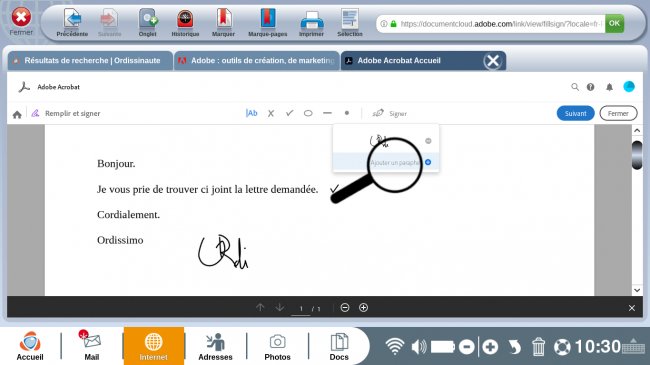Zoom in the document
This screenshot has width=650, height=365.
pyautogui.click(x=364, y=307)
